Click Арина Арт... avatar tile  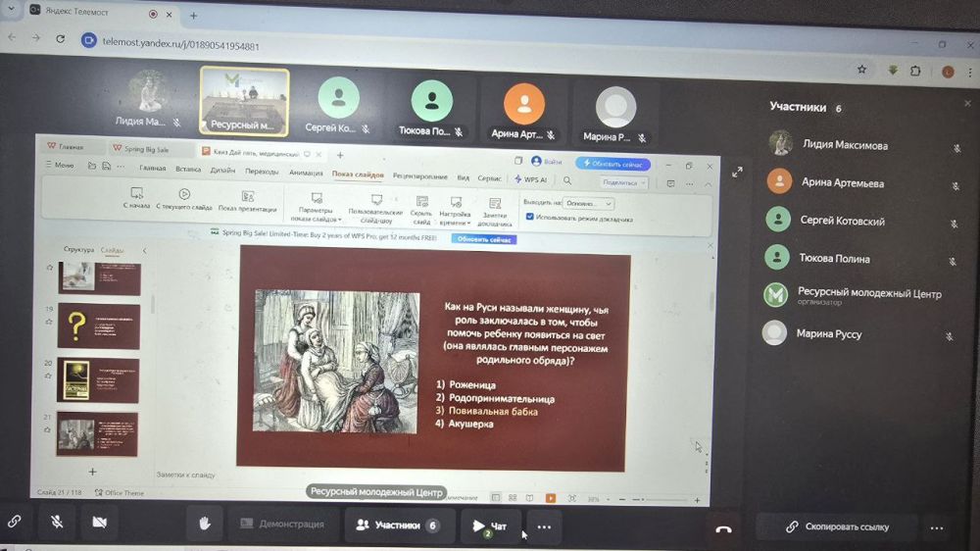[x=523, y=111]
